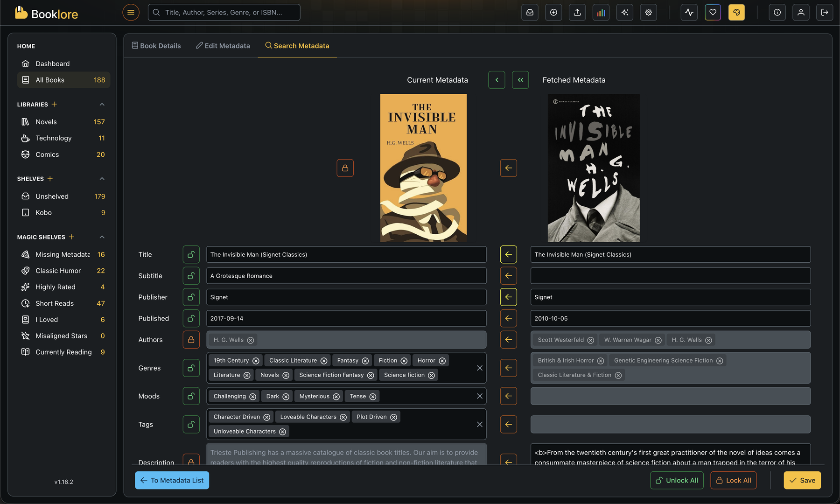Collapse the MAGIC SHELVES section
The width and height of the screenshot is (840, 504).
(x=102, y=237)
